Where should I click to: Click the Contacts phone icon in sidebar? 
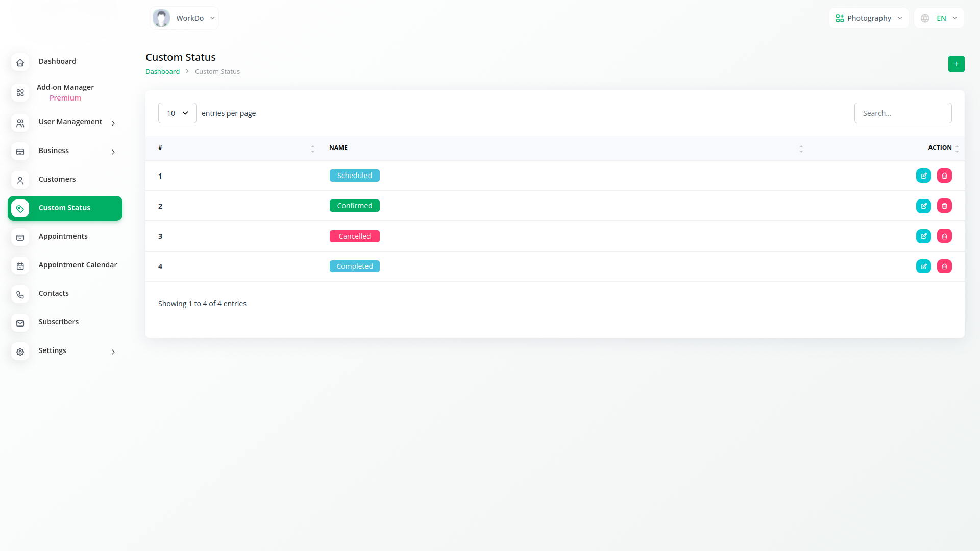pos(20,294)
